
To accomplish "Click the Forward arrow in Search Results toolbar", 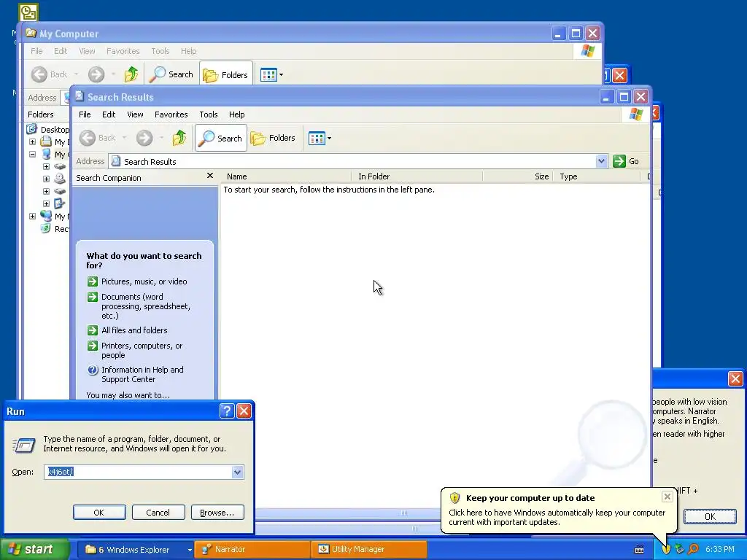I will click(144, 138).
